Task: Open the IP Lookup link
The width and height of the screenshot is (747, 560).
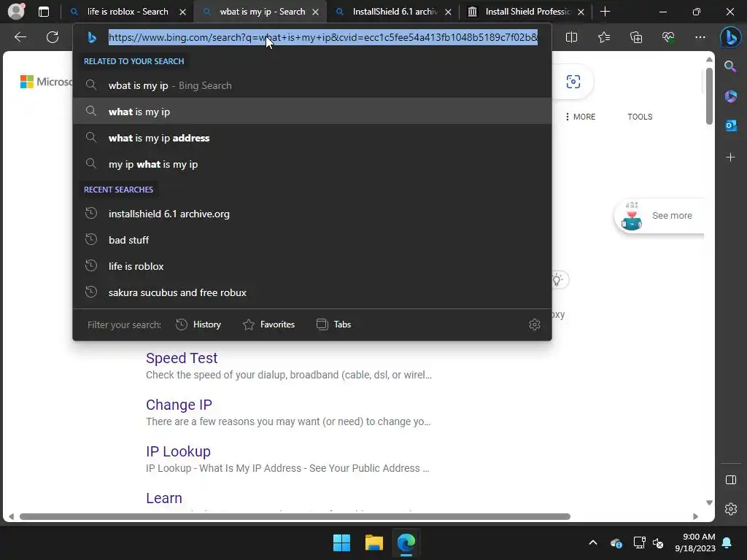Action: (x=178, y=451)
